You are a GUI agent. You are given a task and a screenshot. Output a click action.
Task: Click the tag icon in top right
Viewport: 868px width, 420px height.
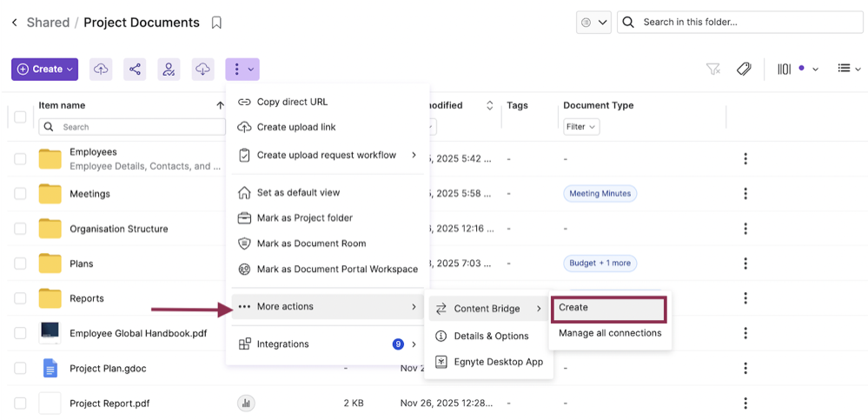point(744,70)
